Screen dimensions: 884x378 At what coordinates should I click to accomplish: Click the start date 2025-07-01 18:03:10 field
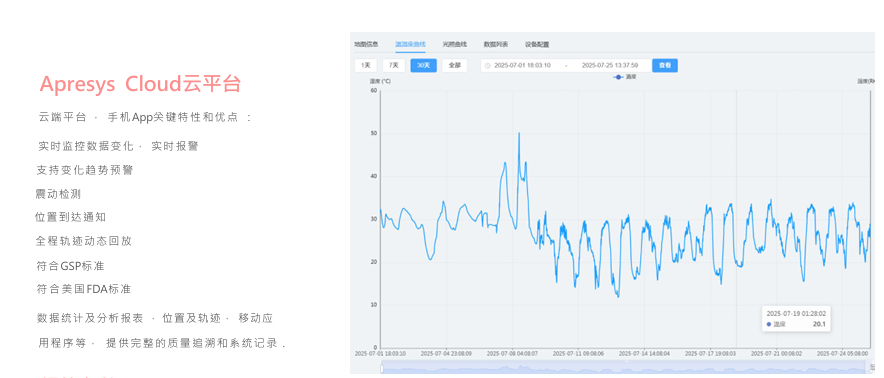point(522,65)
